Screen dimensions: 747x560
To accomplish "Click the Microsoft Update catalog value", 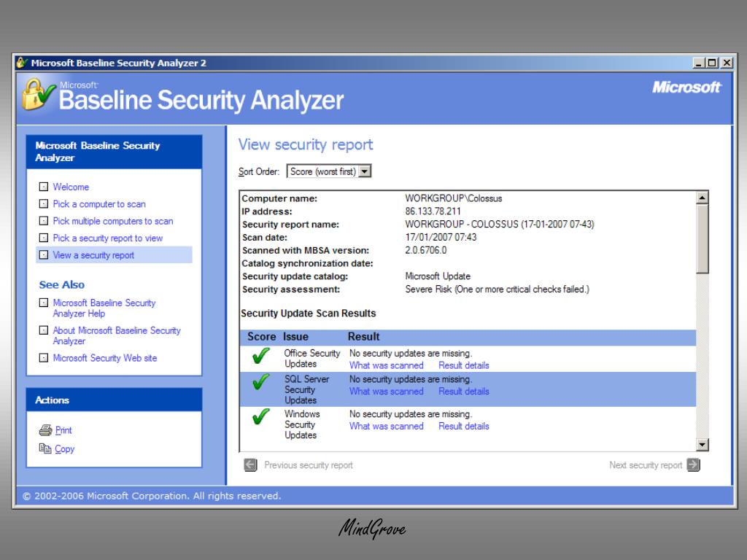I will coord(438,276).
